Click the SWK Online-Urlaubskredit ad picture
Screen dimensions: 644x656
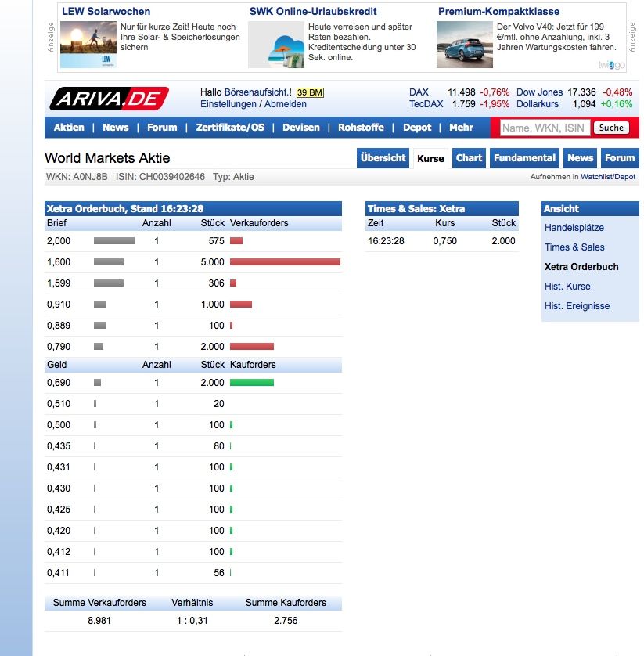coord(275,45)
